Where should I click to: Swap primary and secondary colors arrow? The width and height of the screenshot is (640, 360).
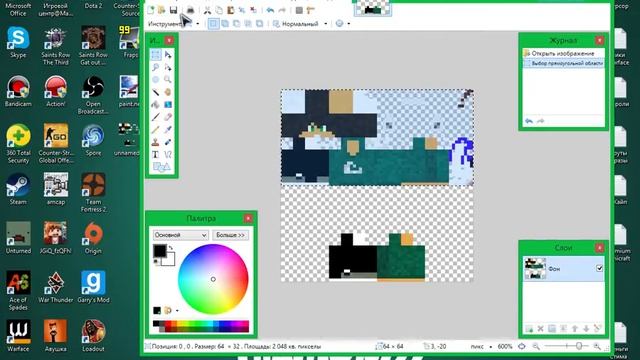(x=171, y=248)
